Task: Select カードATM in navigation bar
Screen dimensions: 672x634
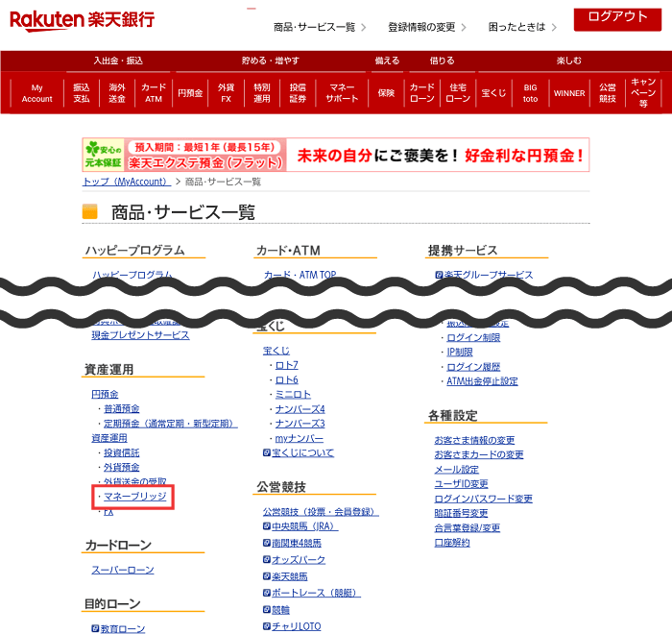Action: pyautogui.click(x=154, y=93)
